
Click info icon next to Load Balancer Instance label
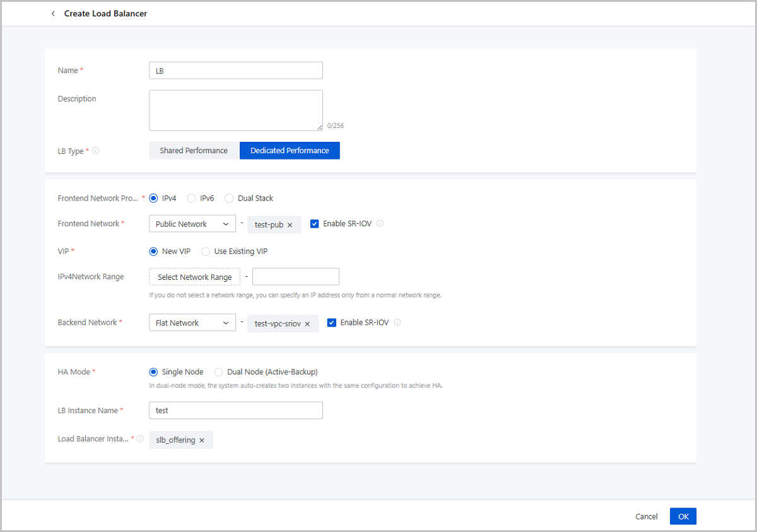[x=140, y=439]
